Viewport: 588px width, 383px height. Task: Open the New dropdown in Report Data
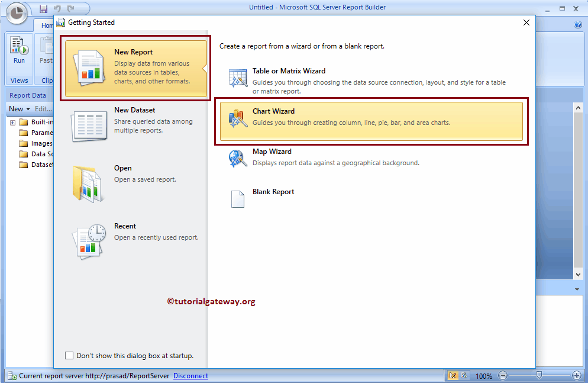click(x=19, y=108)
